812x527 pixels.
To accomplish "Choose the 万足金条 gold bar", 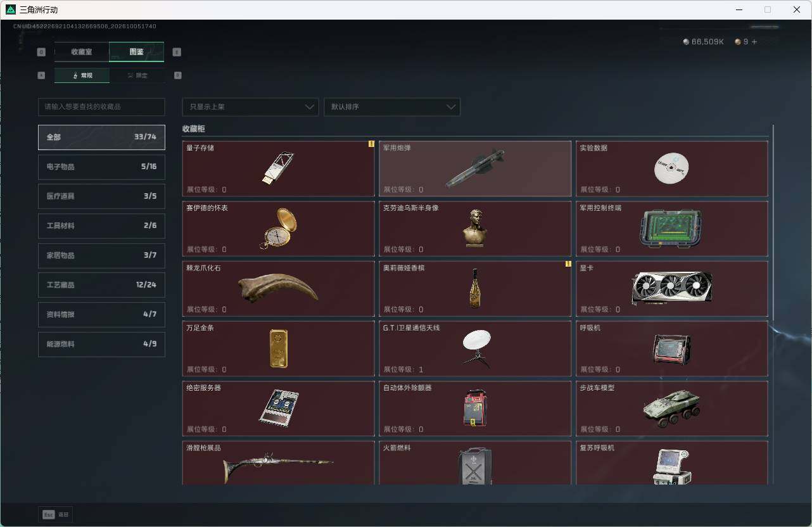I will click(x=278, y=348).
